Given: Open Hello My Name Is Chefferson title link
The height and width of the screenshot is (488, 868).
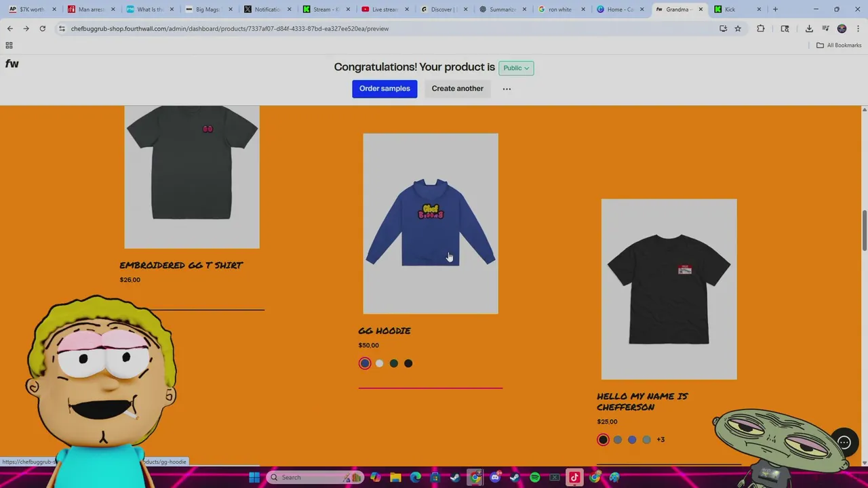Looking at the screenshot, I should (x=642, y=402).
